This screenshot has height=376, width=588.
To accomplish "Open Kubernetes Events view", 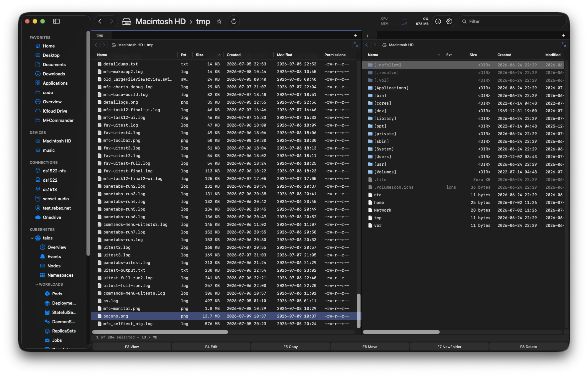I will coord(54,256).
